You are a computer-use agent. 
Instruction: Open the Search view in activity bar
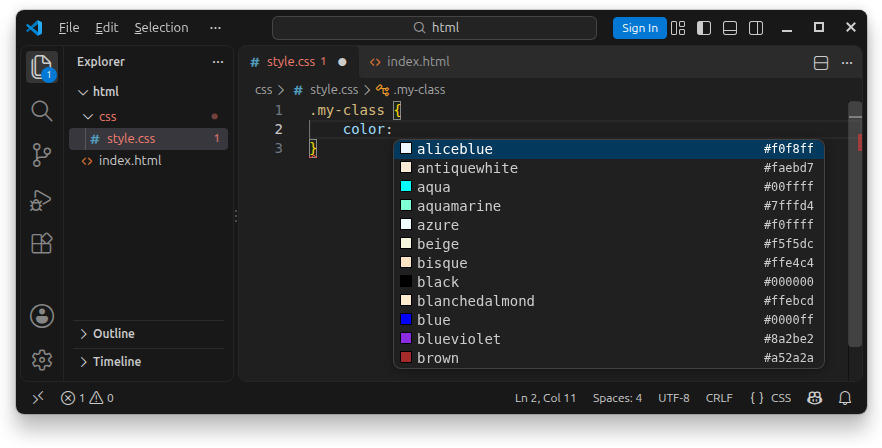point(42,111)
